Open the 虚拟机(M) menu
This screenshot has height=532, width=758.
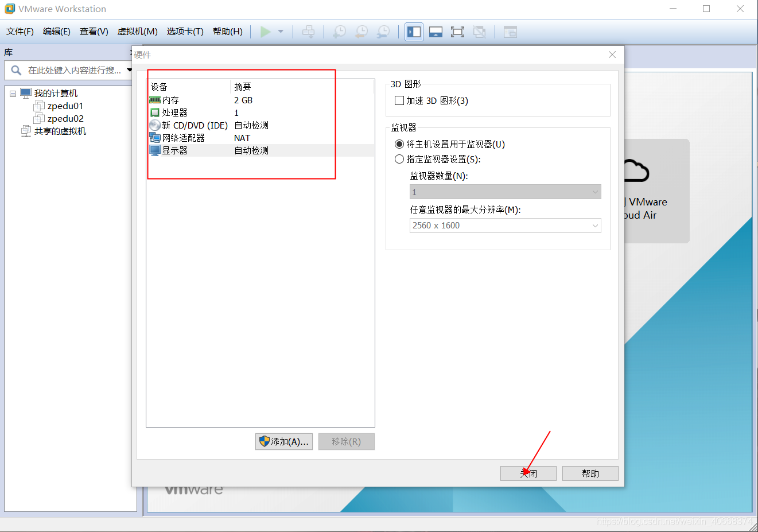[138, 32]
